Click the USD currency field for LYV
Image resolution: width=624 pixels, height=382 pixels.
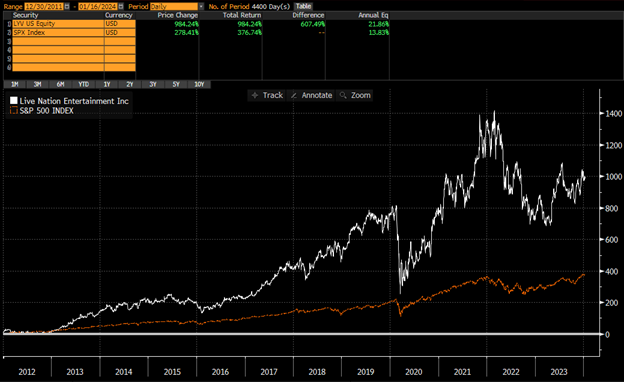(120, 24)
